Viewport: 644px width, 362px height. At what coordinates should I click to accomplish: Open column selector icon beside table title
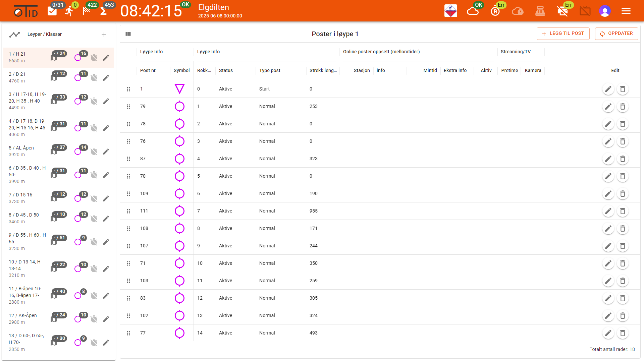coord(128,34)
